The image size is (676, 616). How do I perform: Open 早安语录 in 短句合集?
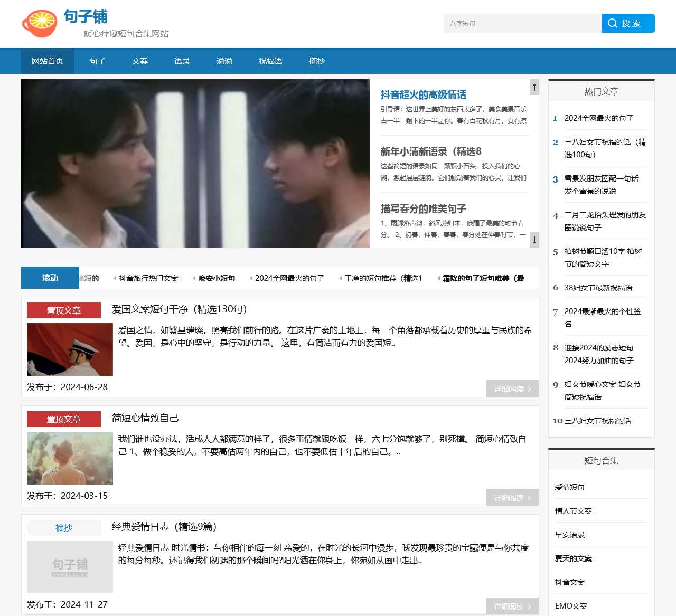coord(570,535)
